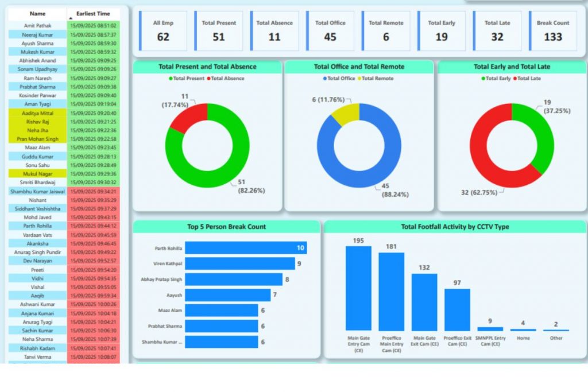Click the yellow remote slice of donut chart
Image resolution: width=588 pixels, height=392 pixels.
coord(347,114)
